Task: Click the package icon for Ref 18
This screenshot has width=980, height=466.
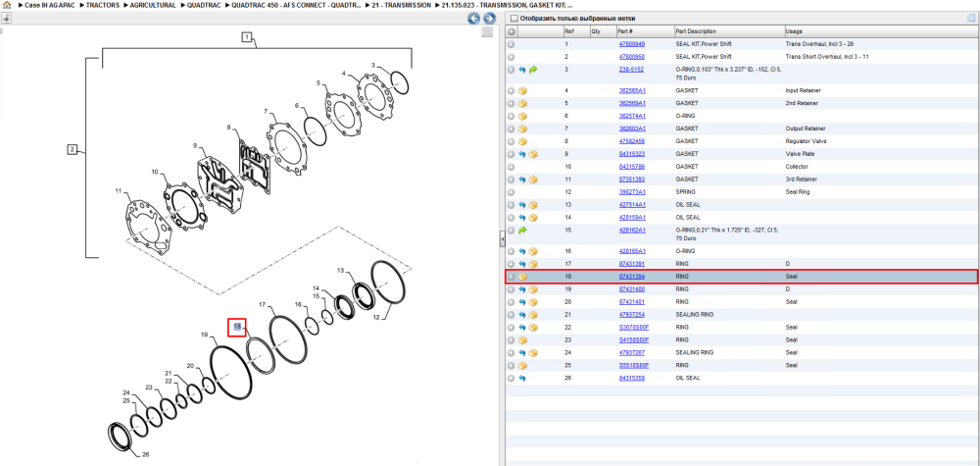Action: (x=522, y=277)
